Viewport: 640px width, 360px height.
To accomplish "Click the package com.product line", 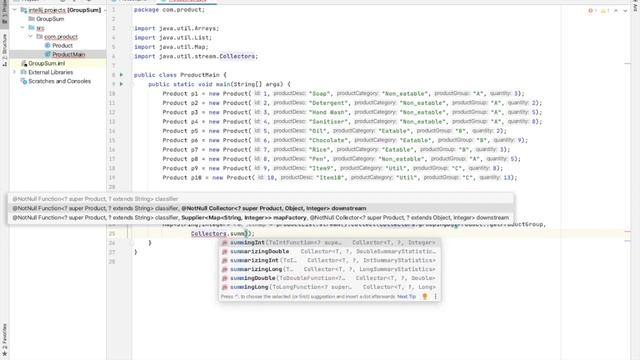I will [169, 9].
